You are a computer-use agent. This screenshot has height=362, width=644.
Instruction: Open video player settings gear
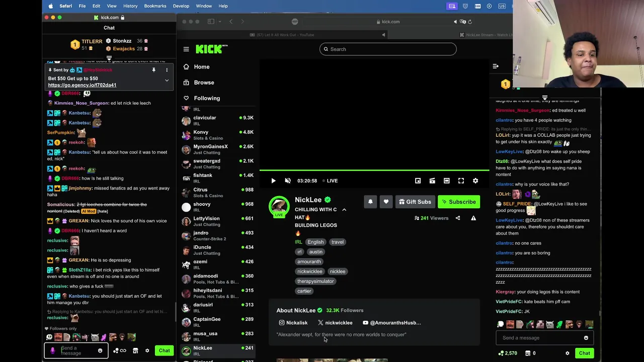[475, 180]
